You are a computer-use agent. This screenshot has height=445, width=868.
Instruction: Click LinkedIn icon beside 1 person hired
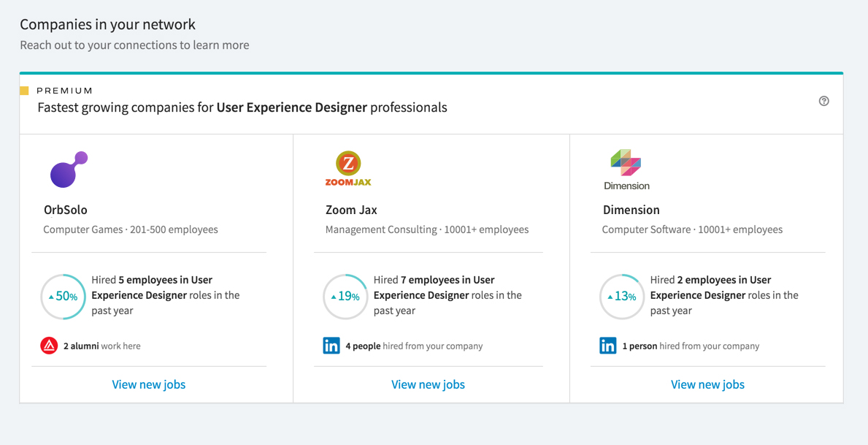tap(608, 346)
